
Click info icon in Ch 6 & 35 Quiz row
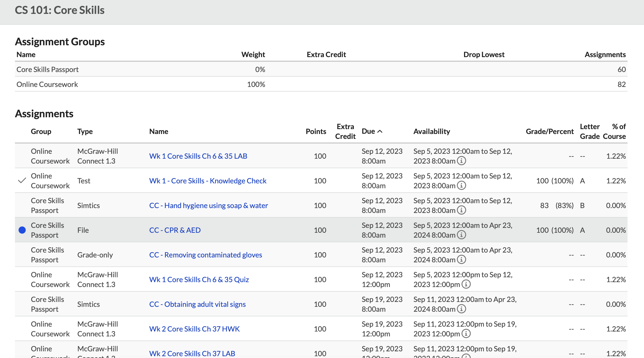466,284
